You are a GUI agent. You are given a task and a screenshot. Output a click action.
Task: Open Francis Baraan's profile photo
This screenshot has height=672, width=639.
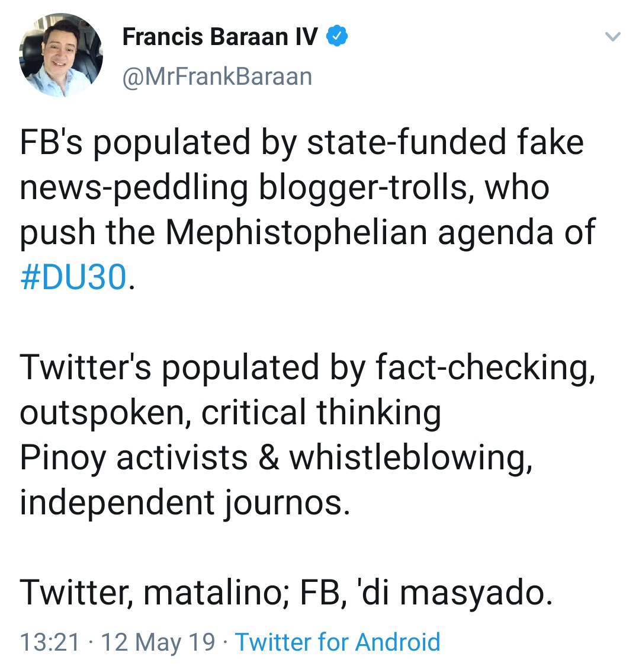pos(61,56)
